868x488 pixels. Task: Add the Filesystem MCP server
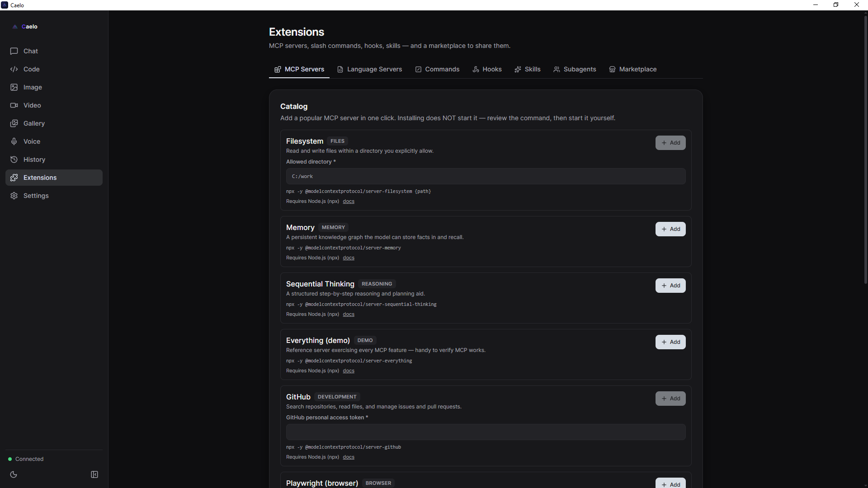point(670,143)
